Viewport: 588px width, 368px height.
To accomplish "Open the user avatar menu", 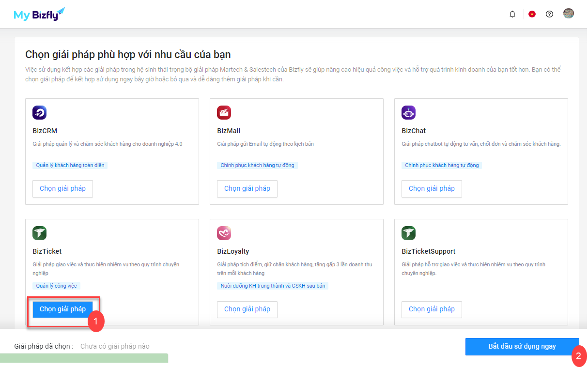I will click(x=569, y=14).
